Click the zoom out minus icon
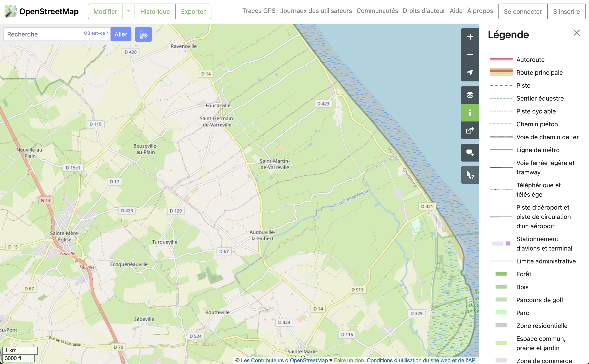Screen dimensions: 589x364 [x=470, y=55]
